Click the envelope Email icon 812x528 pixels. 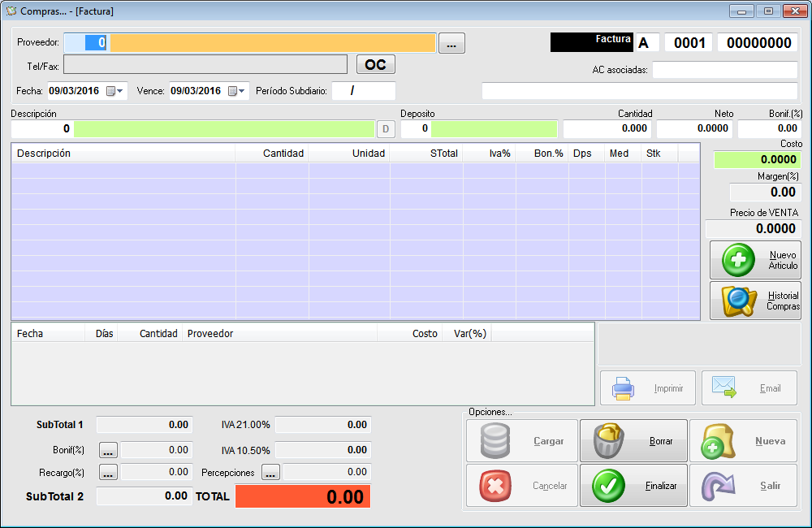click(724, 387)
